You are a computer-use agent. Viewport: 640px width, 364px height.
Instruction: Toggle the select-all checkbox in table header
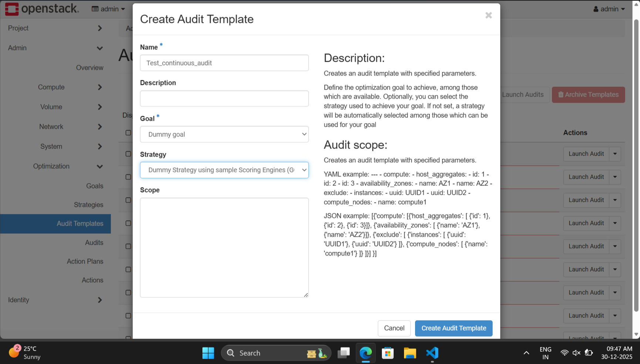128,133
